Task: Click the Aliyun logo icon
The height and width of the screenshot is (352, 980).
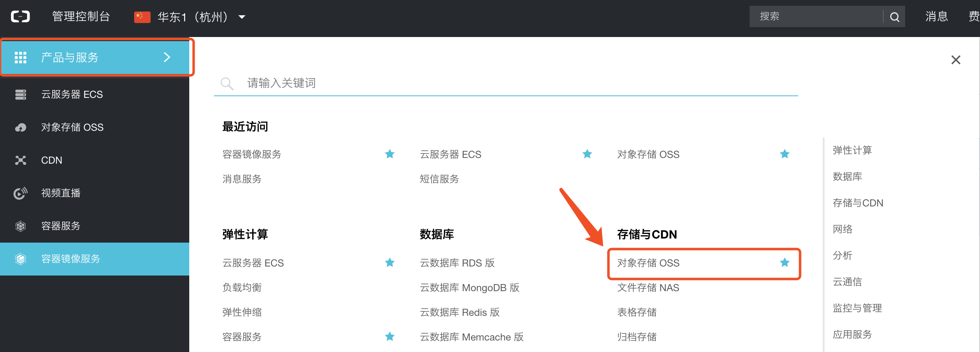Action: click(20, 16)
